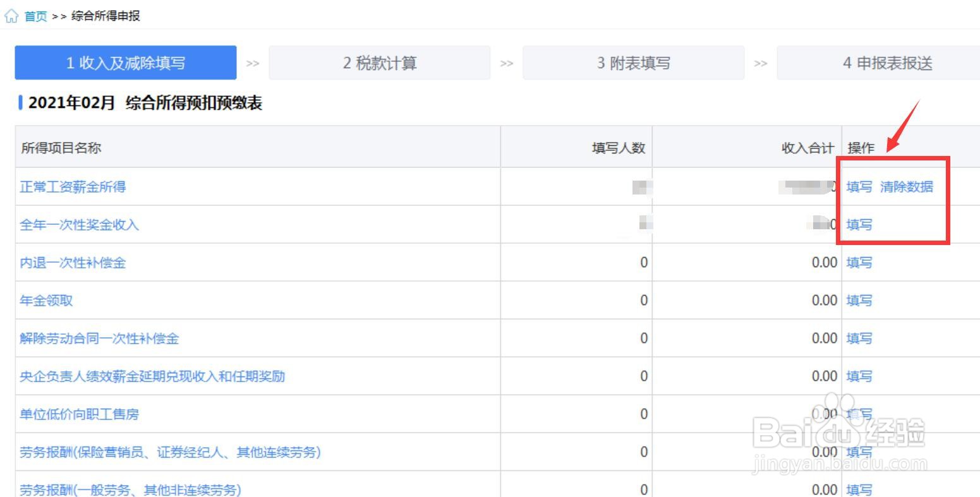Click 收入合计 0.00 in 央企负责人 row
Viewport: 980px width, 497px height.
[x=825, y=376]
